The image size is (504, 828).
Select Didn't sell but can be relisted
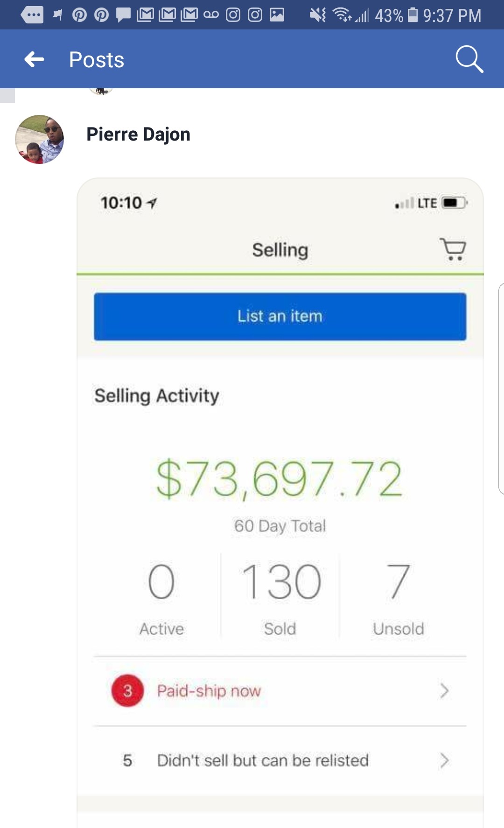pos(280,761)
